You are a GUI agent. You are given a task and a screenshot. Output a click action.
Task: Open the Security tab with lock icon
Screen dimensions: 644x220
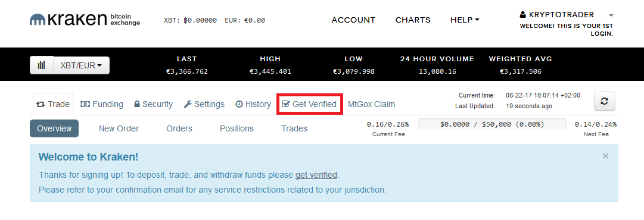pos(153,104)
